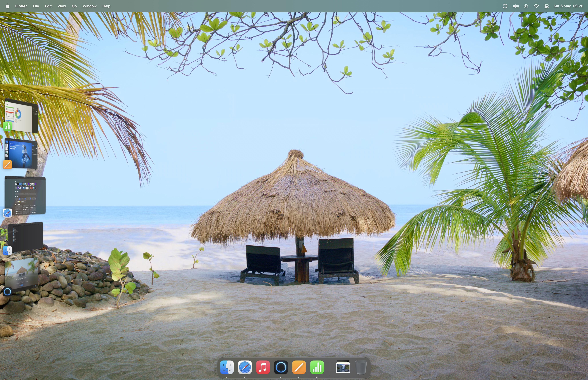The height and width of the screenshot is (380, 588).
Task: Open the Go menu
Action: [x=74, y=6]
